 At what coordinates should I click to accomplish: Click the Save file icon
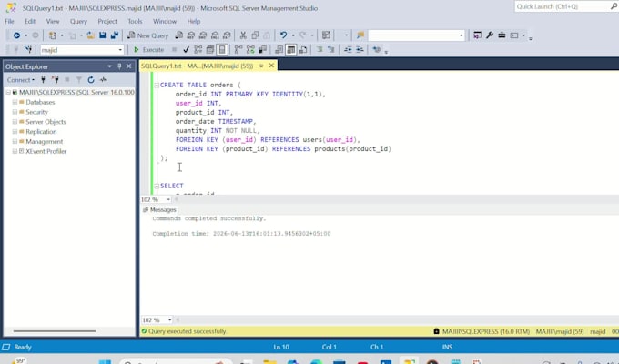[103, 35]
